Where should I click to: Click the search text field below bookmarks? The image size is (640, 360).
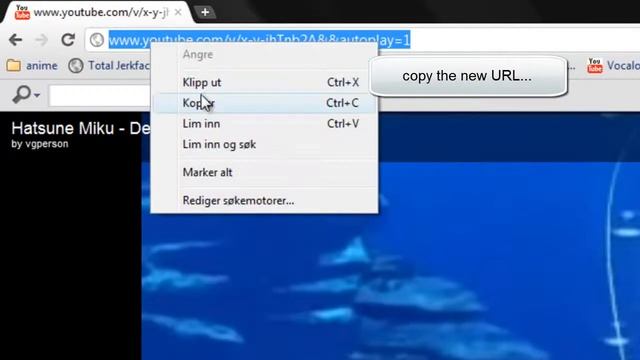coord(100,96)
